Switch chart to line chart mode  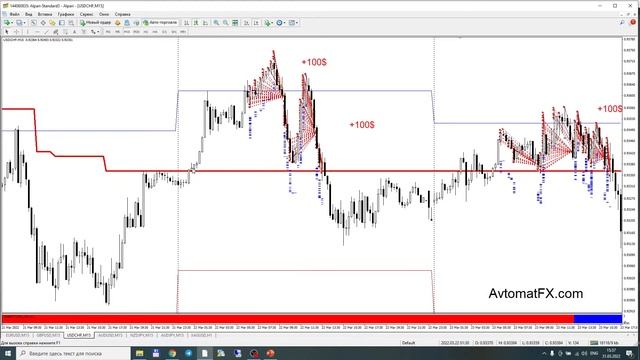pyautogui.click(x=205, y=23)
